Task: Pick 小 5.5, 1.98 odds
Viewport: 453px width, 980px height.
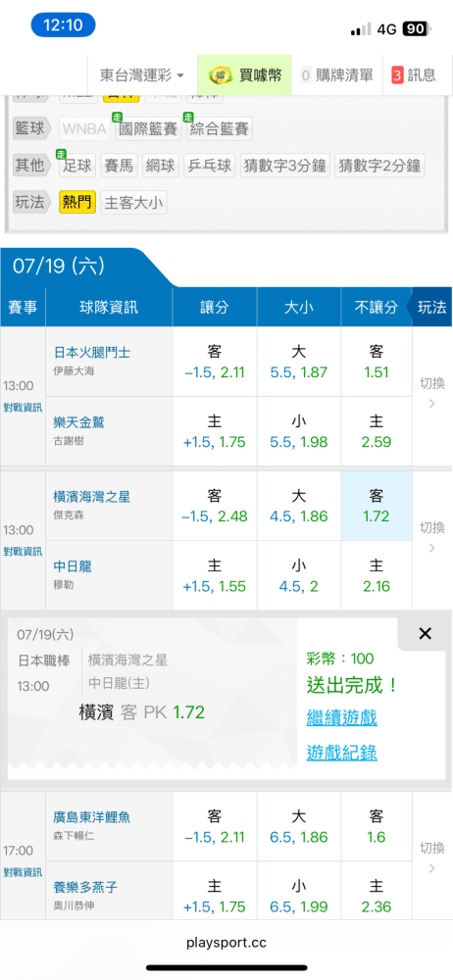Action: pos(299,431)
